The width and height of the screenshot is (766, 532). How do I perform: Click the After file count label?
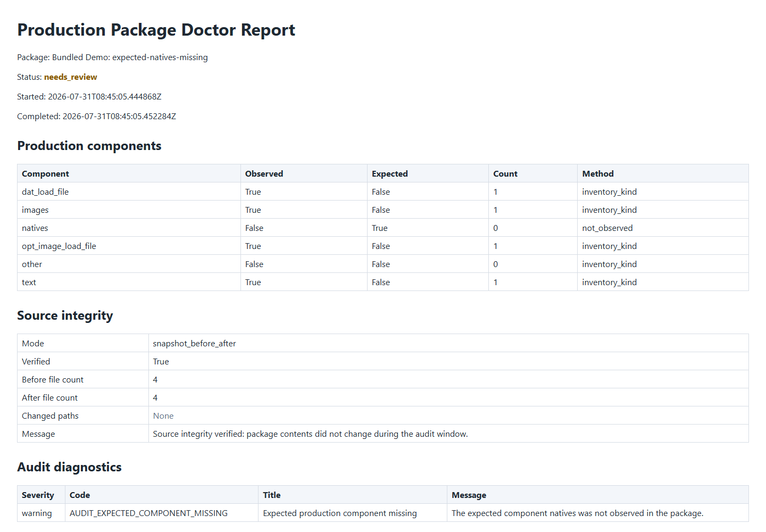(x=49, y=398)
